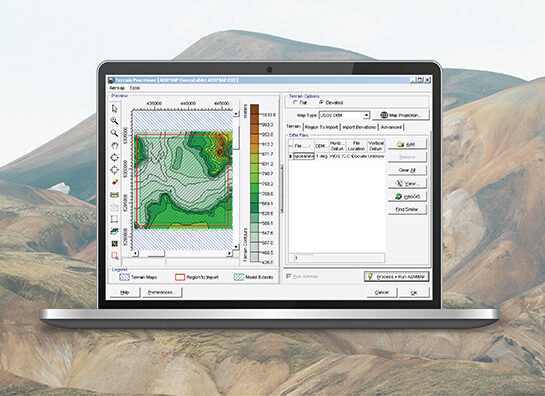Click the preview horizontal scrollbar right arrow

(229, 253)
